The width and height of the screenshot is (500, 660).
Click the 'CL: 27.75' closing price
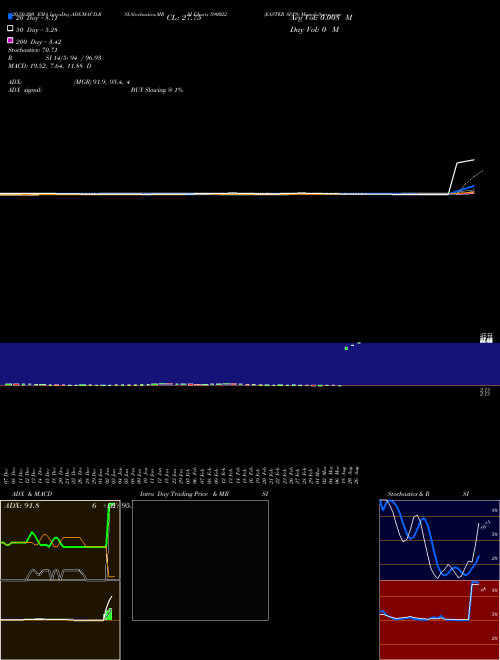click(184, 18)
